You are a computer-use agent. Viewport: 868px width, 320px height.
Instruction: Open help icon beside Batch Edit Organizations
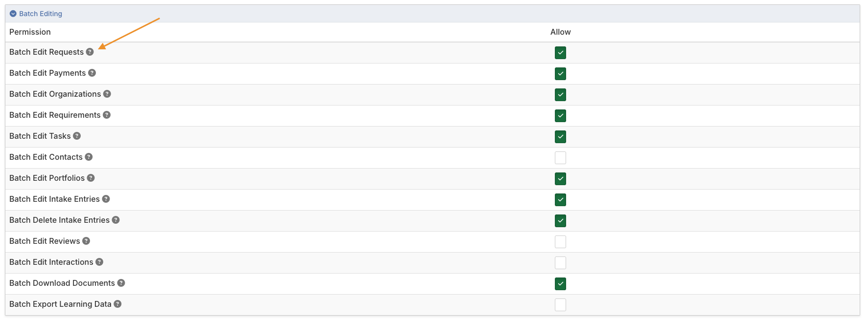pyautogui.click(x=107, y=94)
